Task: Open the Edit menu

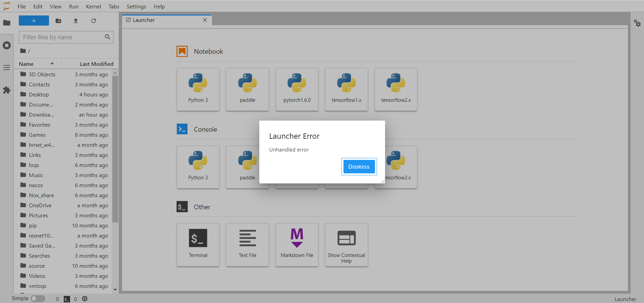Action: 38,6
